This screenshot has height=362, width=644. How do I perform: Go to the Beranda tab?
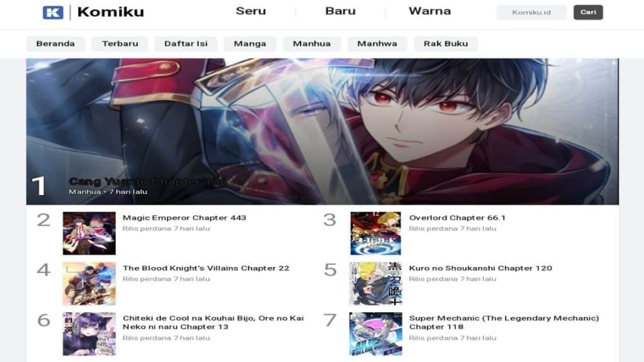click(x=55, y=43)
